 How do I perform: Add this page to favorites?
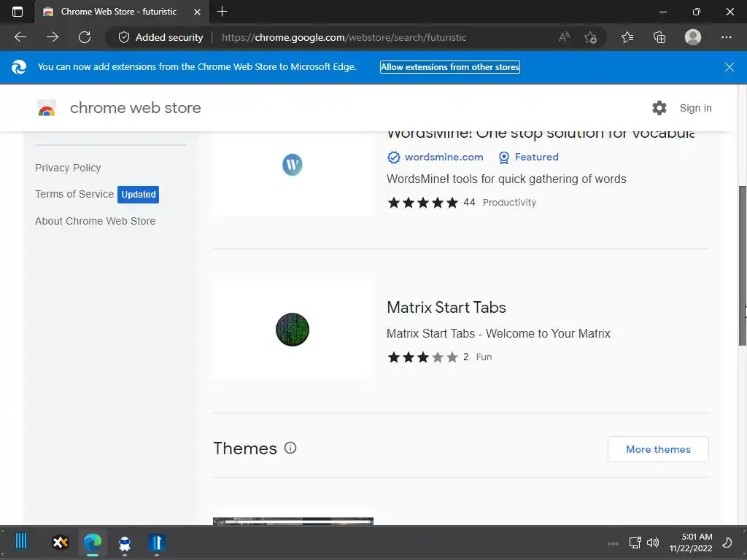coord(591,37)
